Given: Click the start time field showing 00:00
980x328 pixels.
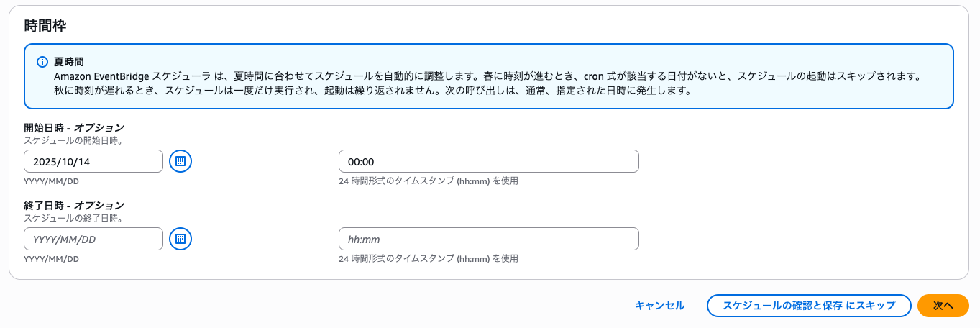Looking at the screenshot, I should (x=488, y=161).
